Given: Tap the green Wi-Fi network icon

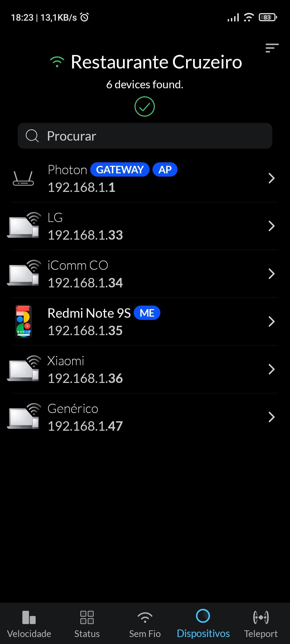Looking at the screenshot, I should (57, 62).
